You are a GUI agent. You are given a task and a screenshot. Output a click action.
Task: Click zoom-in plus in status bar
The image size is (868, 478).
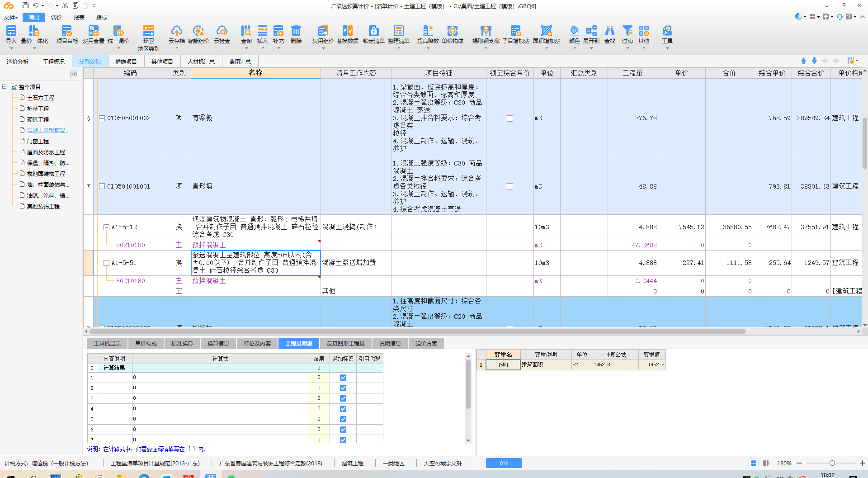click(x=862, y=463)
